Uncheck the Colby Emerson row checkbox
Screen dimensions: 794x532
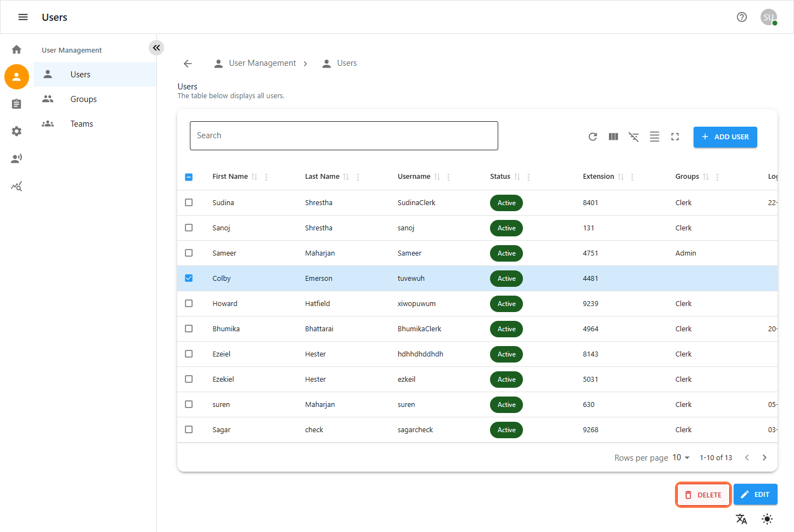point(189,278)
